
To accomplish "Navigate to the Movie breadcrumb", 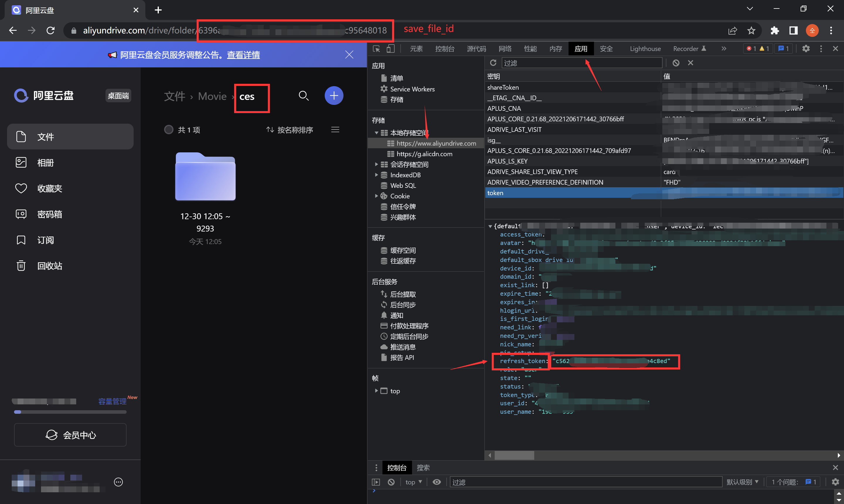I will (212, 96).
